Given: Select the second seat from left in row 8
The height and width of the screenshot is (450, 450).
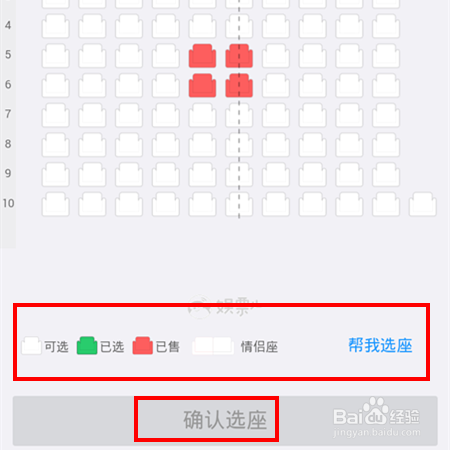Looking at the screenshot, I should [92, 145].
